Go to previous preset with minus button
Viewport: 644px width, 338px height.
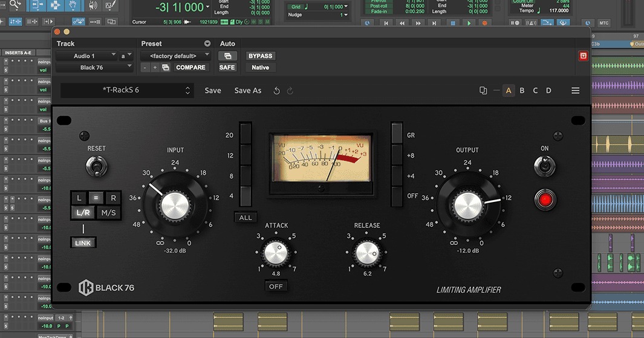point(145,67)
